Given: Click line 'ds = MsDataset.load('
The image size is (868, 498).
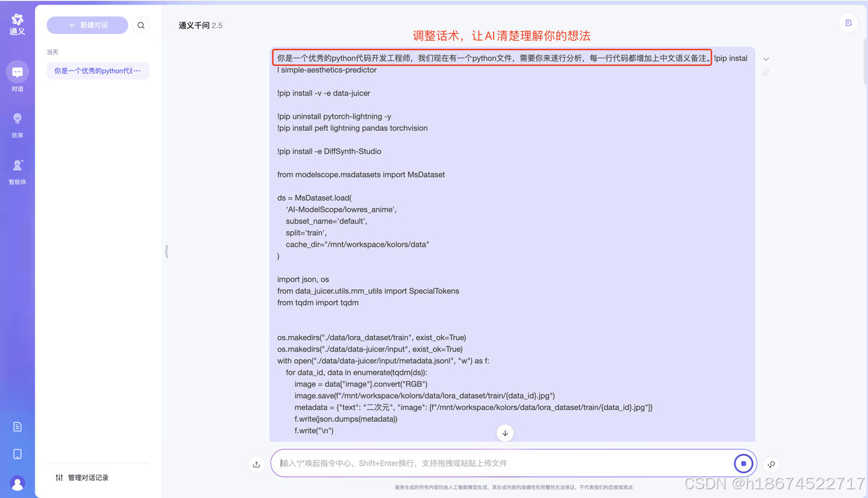Looking at the screenshot, I should 315,198.
